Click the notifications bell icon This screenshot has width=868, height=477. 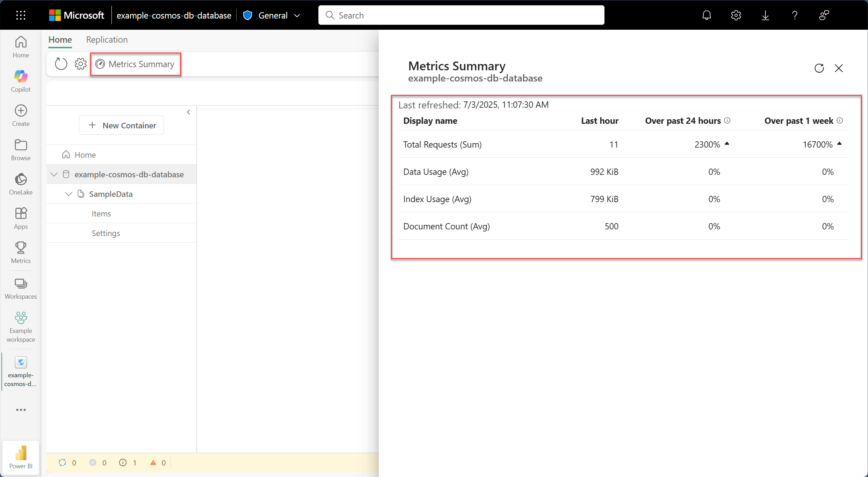[x=707, y=15]
